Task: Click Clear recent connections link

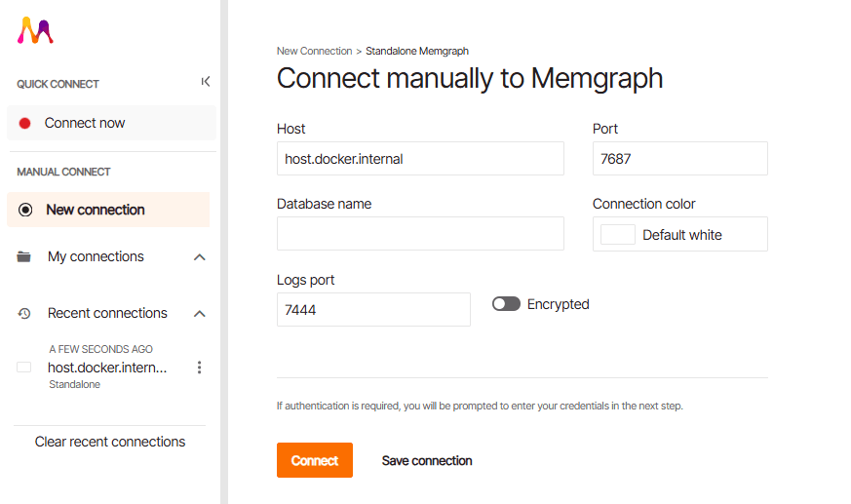Action: (x=110, y=442)
